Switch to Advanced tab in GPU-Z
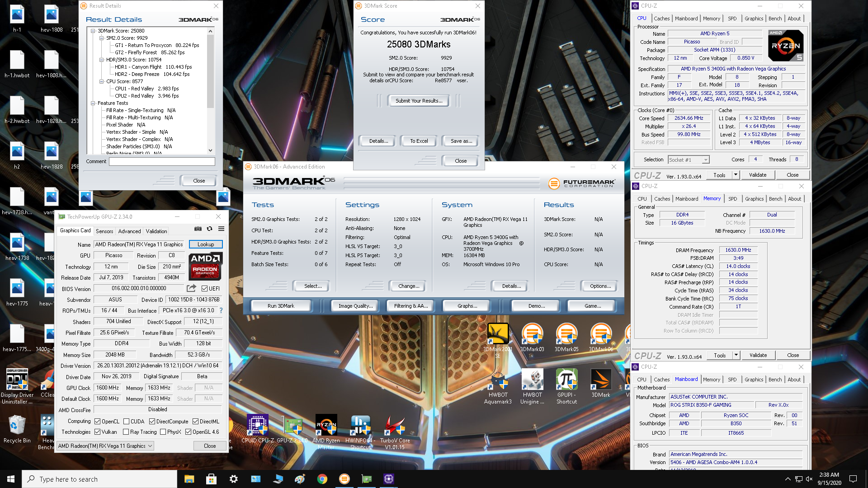This screenshot has width=868, height=488. click(x=129, y=231)
